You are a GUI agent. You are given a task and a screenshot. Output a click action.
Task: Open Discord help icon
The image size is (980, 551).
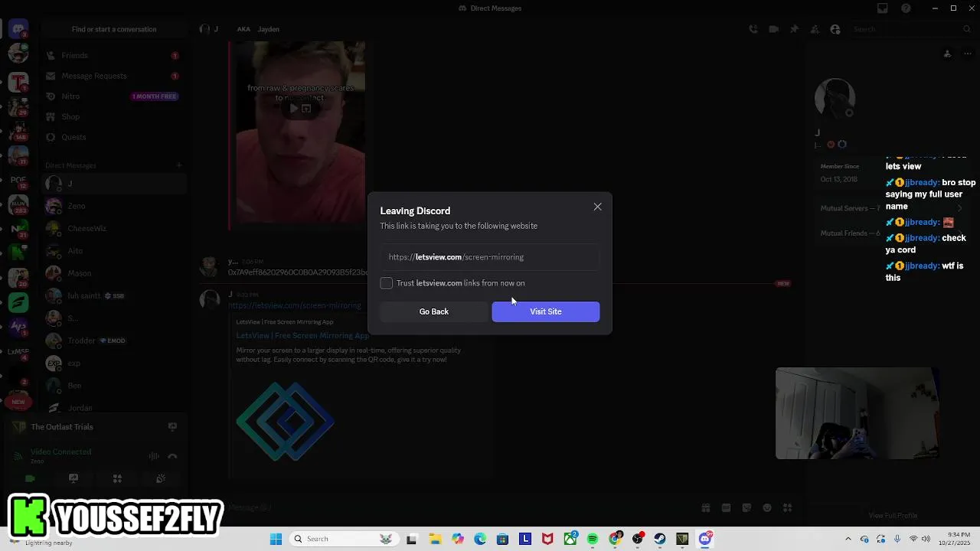(906, 8)
